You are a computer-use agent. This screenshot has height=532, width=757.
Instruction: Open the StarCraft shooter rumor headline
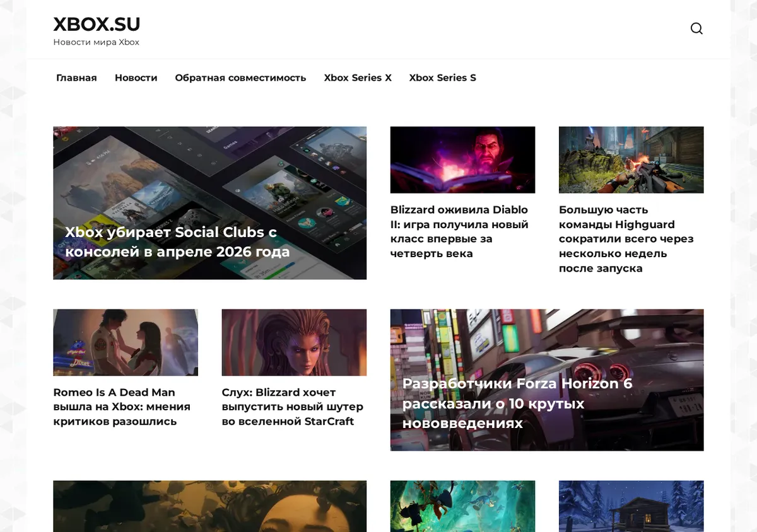(293, 407)
